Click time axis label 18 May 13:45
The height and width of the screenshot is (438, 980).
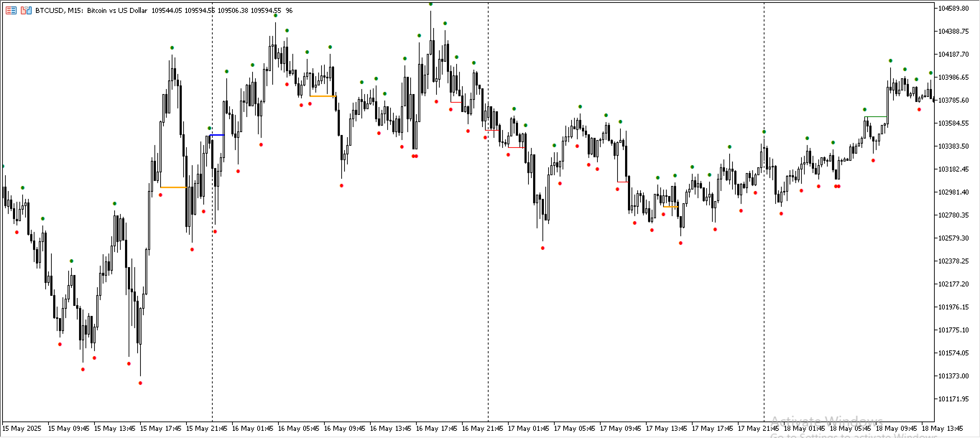[x=943, y=429]
